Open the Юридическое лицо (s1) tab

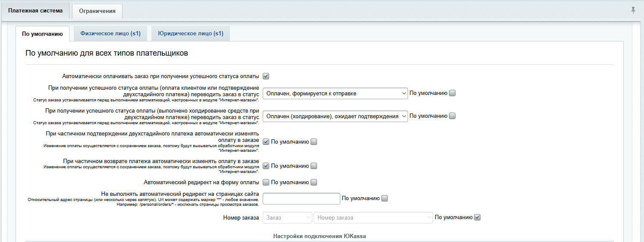click(x=190, y=33)
